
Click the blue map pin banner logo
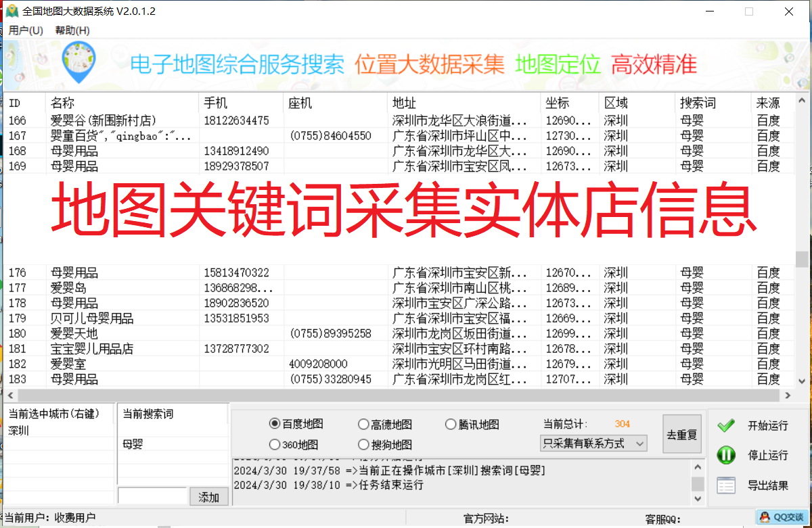[x=78, y=64]
